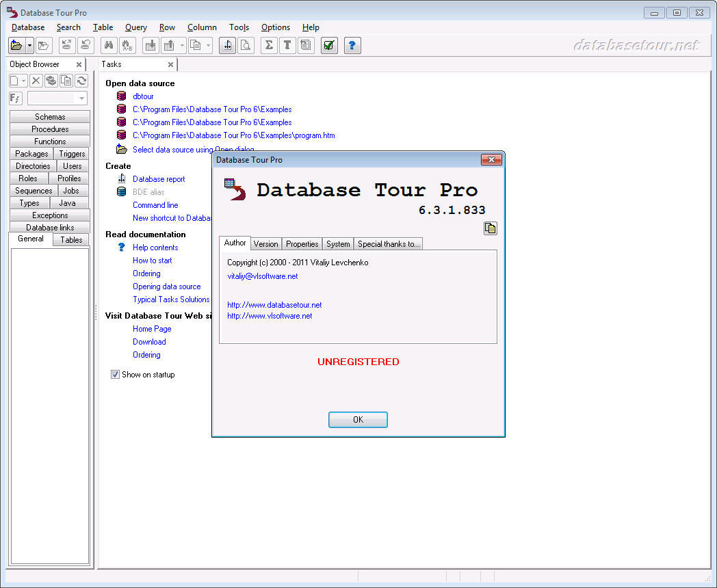Select the Schemas tab in Object Browser
This screenshot has height=588, width=717.
(50, 117)
